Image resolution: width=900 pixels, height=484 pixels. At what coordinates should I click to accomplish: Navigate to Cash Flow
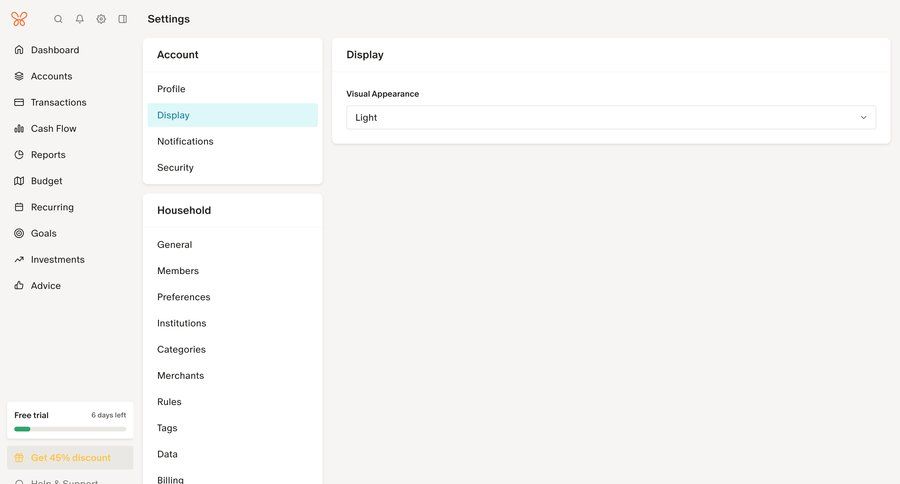click(x=53, y=129)
